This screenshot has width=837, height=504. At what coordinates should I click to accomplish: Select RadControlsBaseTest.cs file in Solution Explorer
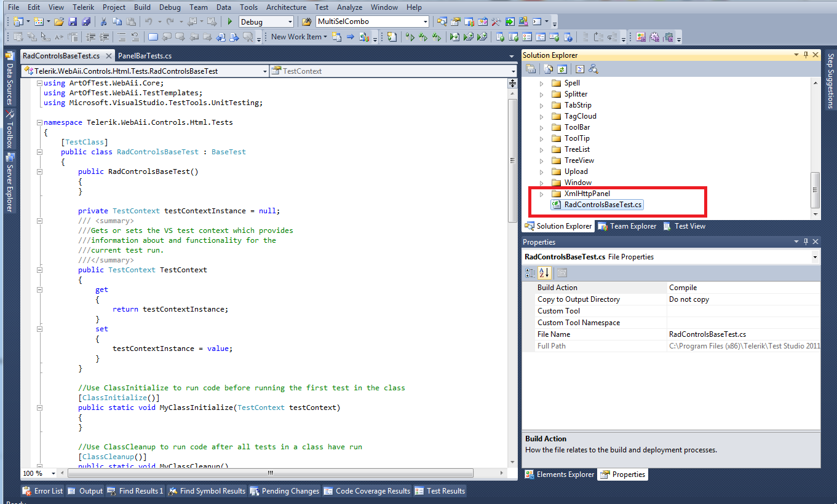pos(602,205)
